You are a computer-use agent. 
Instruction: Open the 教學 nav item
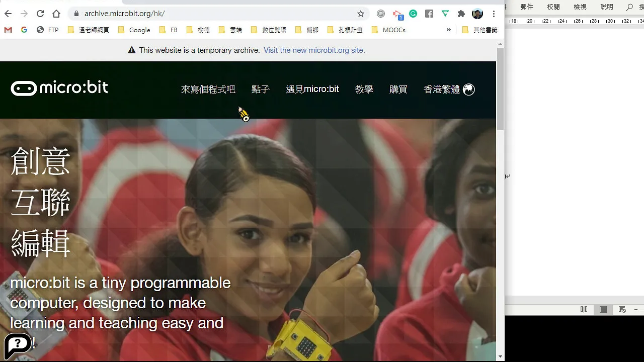[364, 89]
